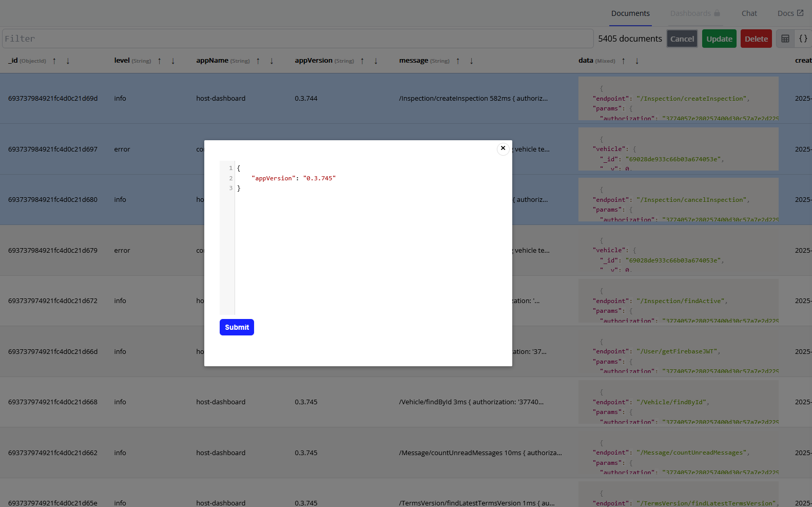Screen dimensions: 812x507
Task: Click the error level in row d679
Action: (122, 250)
